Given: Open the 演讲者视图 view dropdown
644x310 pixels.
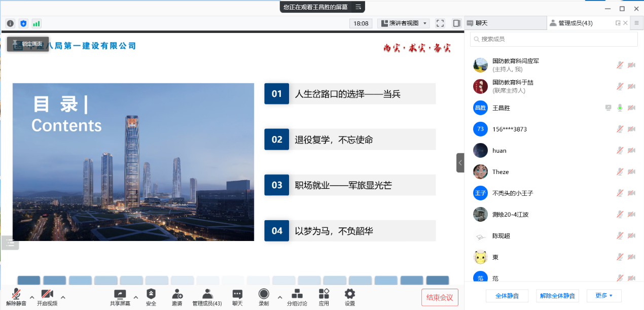Looking at the screenshot, I should click(x=404, y=23).
